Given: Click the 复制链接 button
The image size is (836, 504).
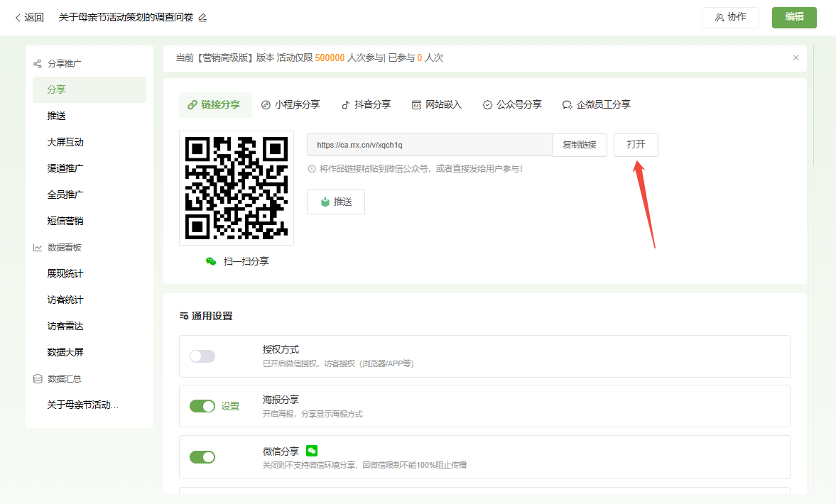Looking at the screenshot, I should (580, 145).
